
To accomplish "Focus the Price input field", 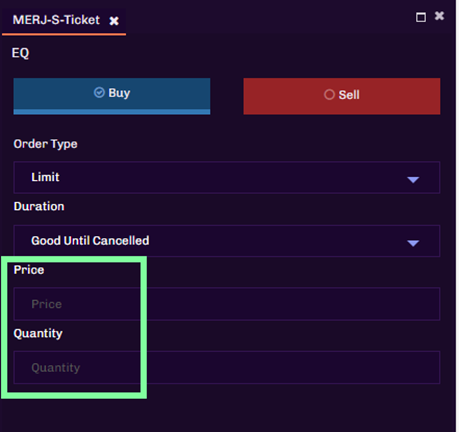I will coord(227,304).
